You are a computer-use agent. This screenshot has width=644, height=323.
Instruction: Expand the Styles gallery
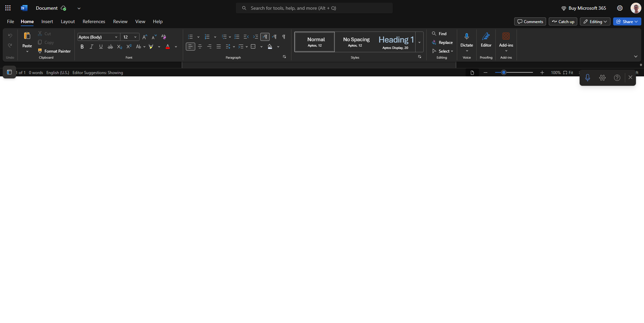coord(419,42)
